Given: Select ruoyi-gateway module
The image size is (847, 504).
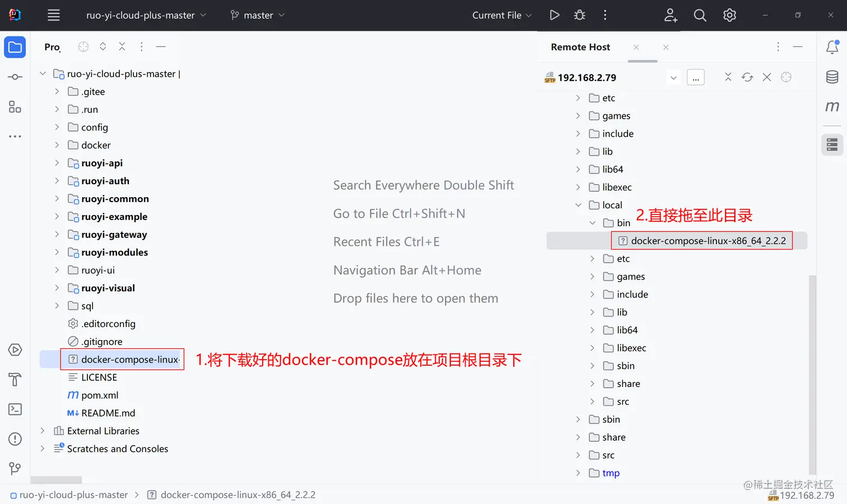Looking at the screenshot, I should point(108,235).
